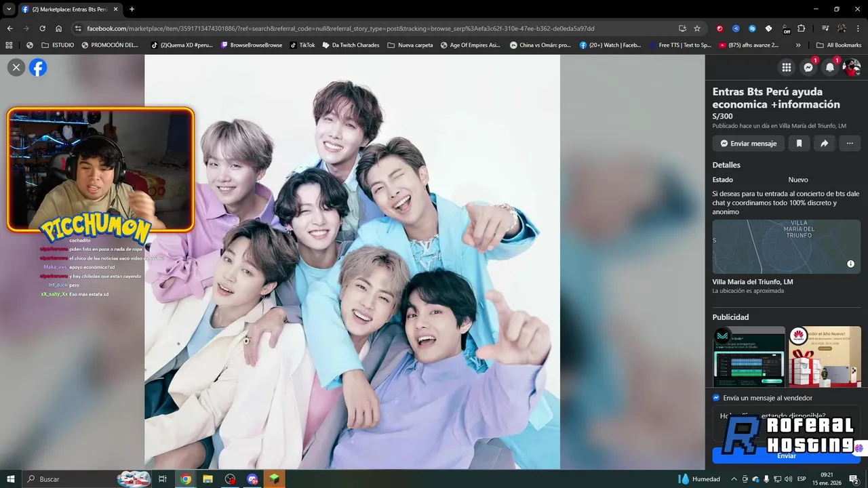Screen dimensions: 868x488
Task: Open the afhs avanze YouTube bookmark
Action: click(749, 45)
